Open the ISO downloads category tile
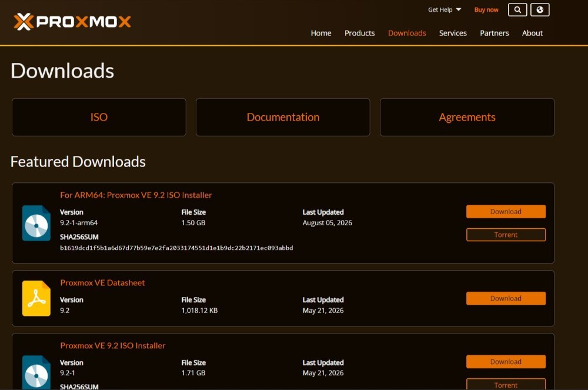588x390 pixels. 99,117
